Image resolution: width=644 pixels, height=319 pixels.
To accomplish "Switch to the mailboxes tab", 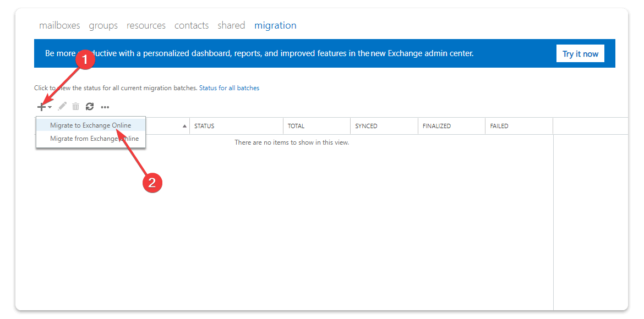I will point(59,25).
